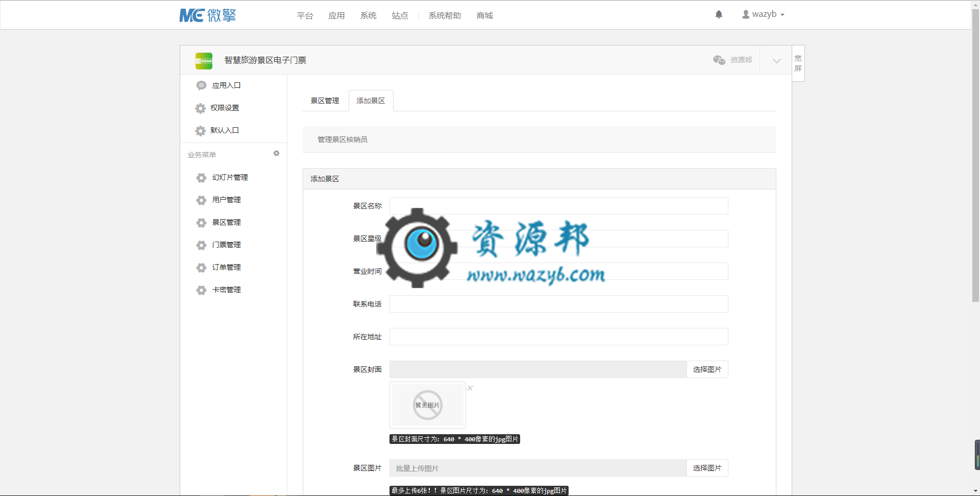Viewport: 980px width, 496px height.
Task: Open the 商城 menu
Action: [485, 16]
